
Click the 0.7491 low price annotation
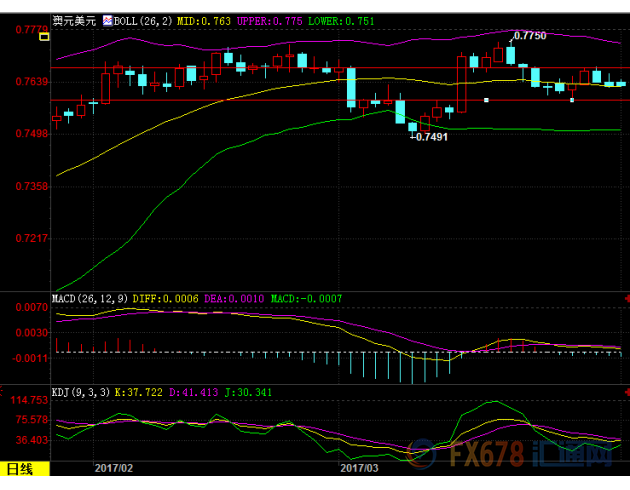[x=431, y=137]
